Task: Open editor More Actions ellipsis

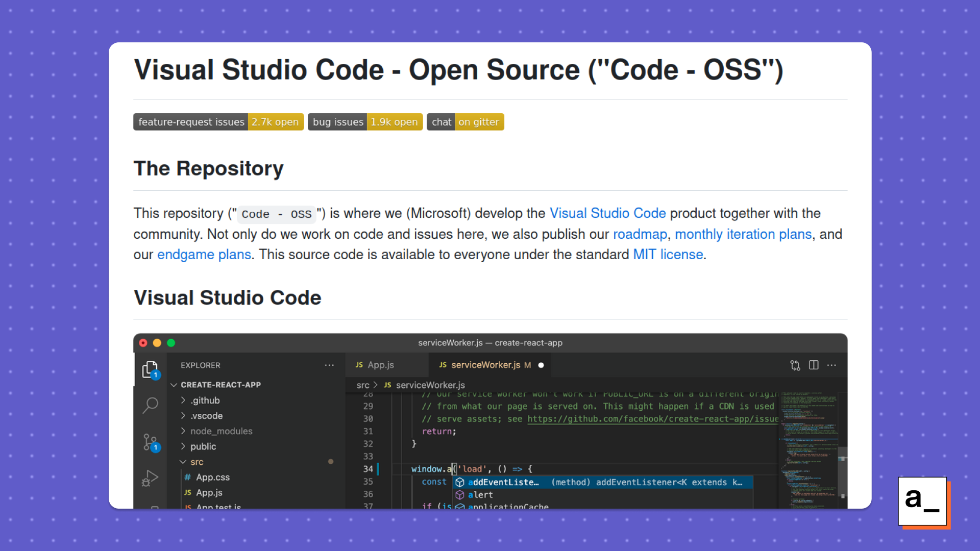Action: [832, 365]
